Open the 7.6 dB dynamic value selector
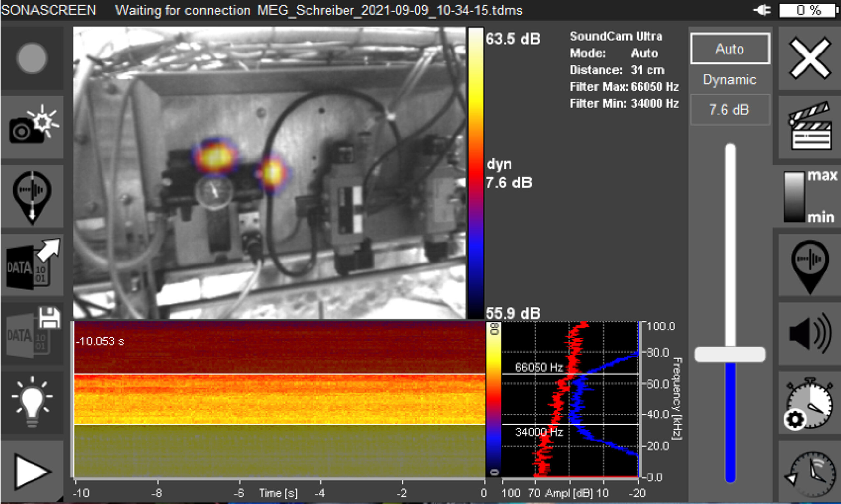 (730, 109)
